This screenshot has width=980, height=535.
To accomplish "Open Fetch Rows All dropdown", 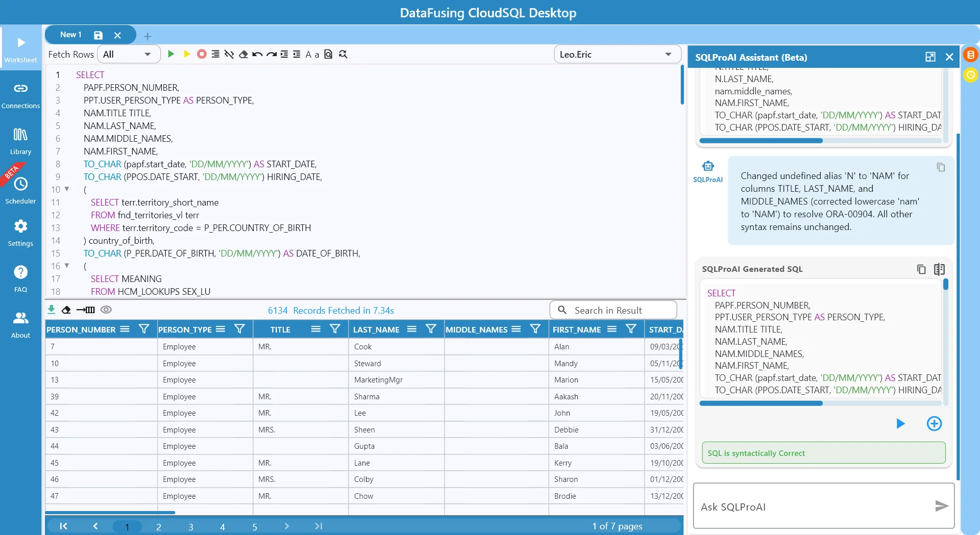I will point(128,54).
